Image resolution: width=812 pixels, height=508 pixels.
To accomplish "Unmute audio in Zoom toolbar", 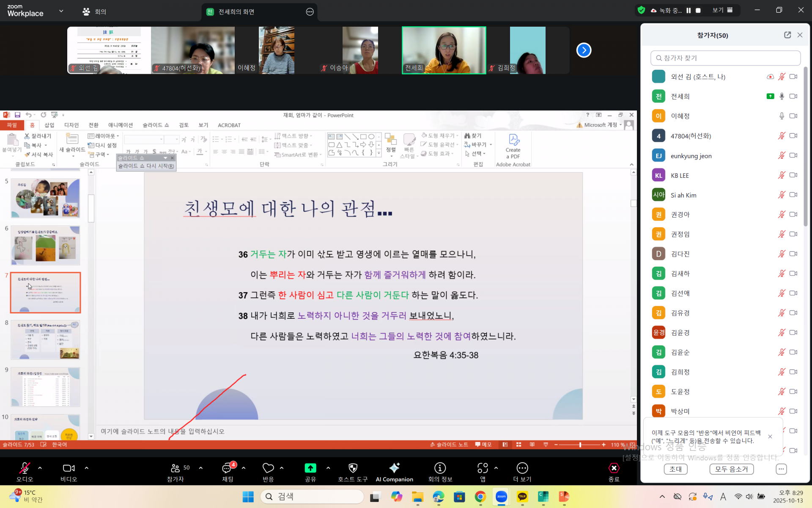I will tap(25, 468).
